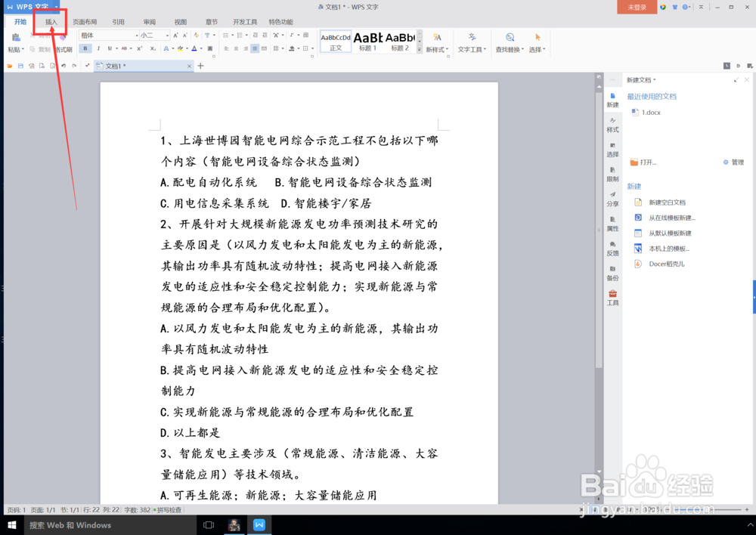The image size is (756, 535).
Task: Switch to the 插入 ribbon tab
Action: click(50, 22)
